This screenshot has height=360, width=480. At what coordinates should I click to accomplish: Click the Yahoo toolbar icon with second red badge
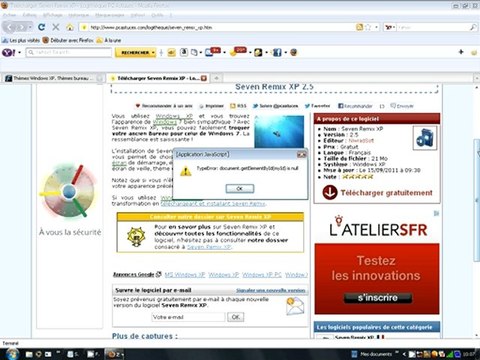(238, 52)
